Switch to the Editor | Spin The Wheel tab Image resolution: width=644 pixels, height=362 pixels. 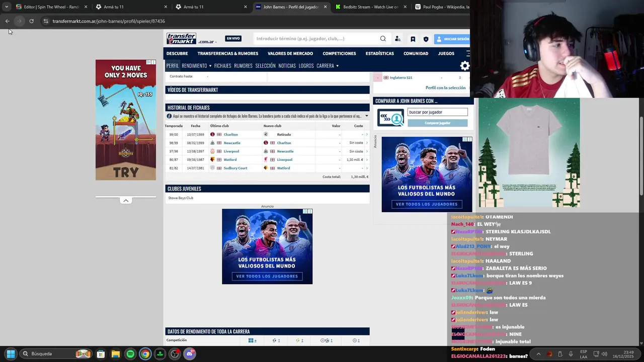pos(51,7)
